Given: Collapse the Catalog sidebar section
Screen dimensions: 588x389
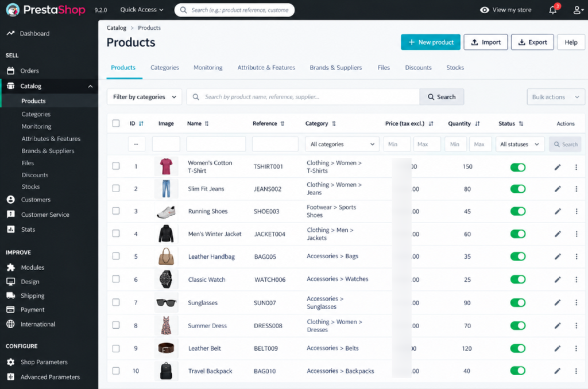Looking at the screenshot, I should coord(90,86).
